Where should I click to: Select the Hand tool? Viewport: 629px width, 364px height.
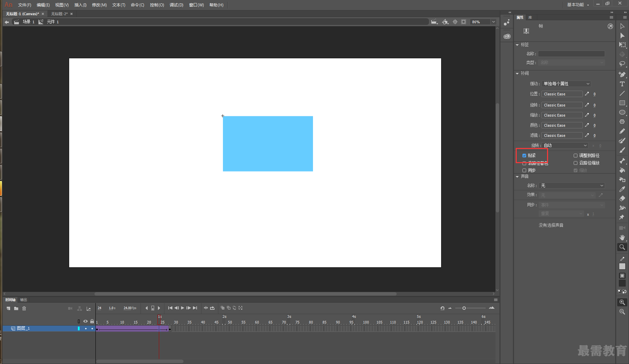[622, 238]
